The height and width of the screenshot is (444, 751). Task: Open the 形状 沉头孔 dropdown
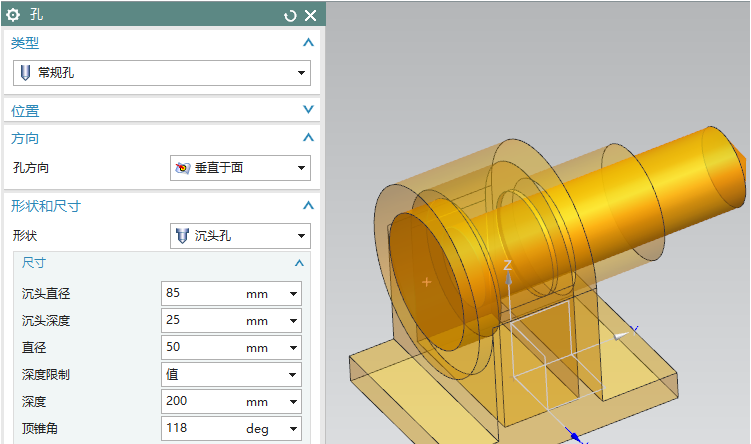[x=240, y=236]
